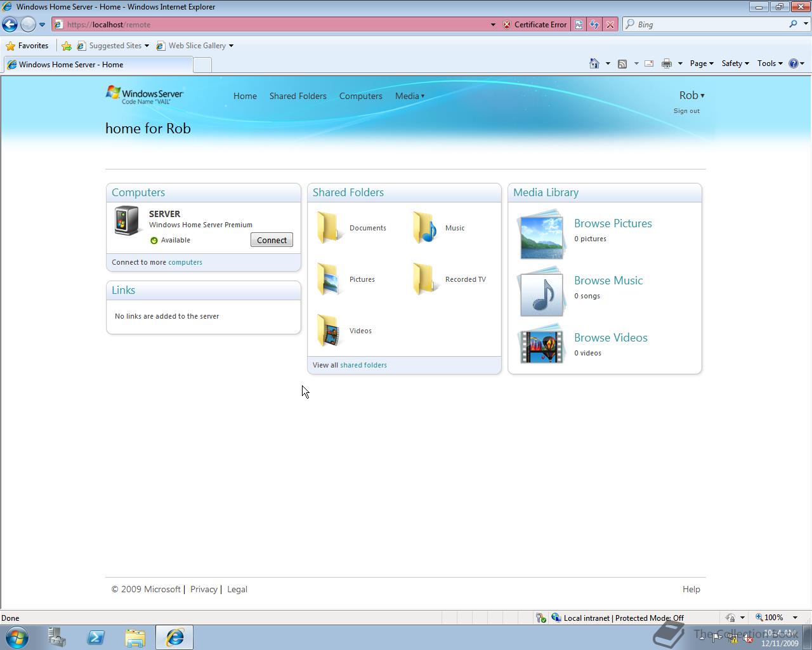
Task: Click the Certificate Error badge
Action: click(x=534, y=25)
